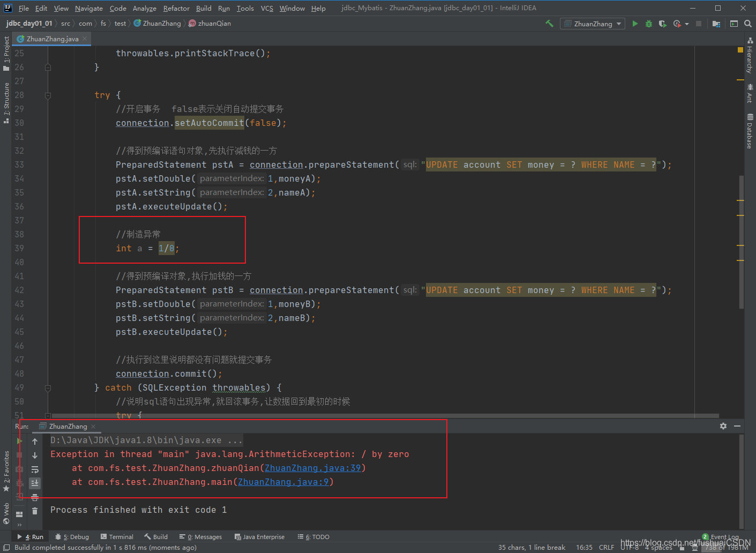Hide the Run tool window
Image resolution: width=756 pixels, height=553 pixels.
click(x=737, y=426)
